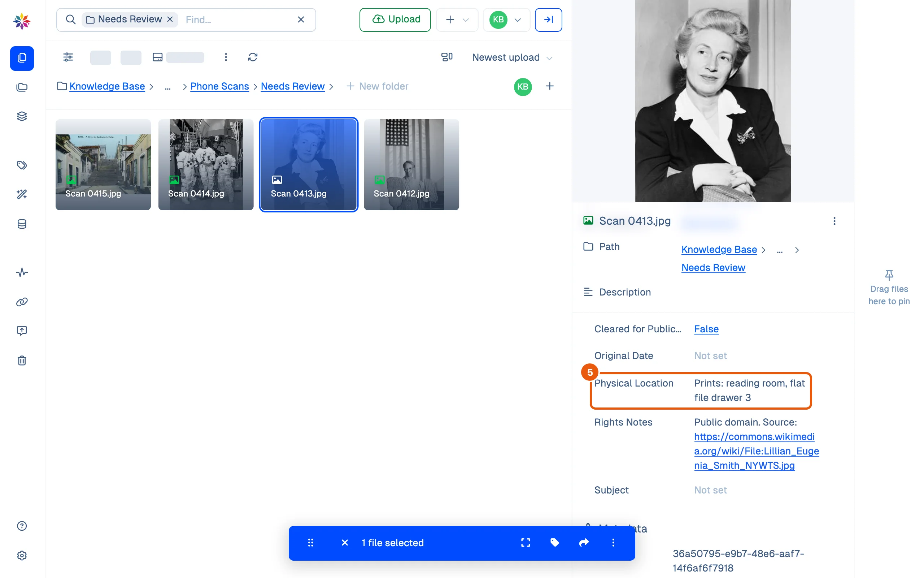
Task: Refresh the file listing
Action: 253,57
